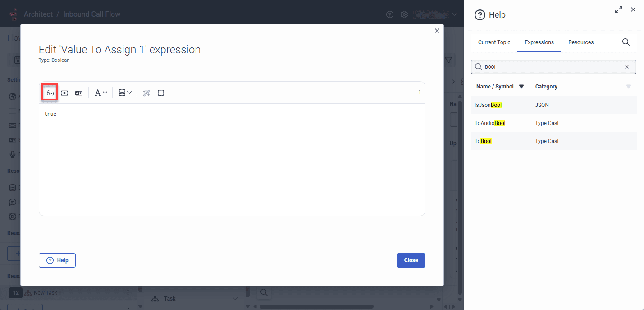Click the Help button in the expression dialog
The width and height of the screenshot is (644, 310).
pyautogui.click(x=57, y=260)
